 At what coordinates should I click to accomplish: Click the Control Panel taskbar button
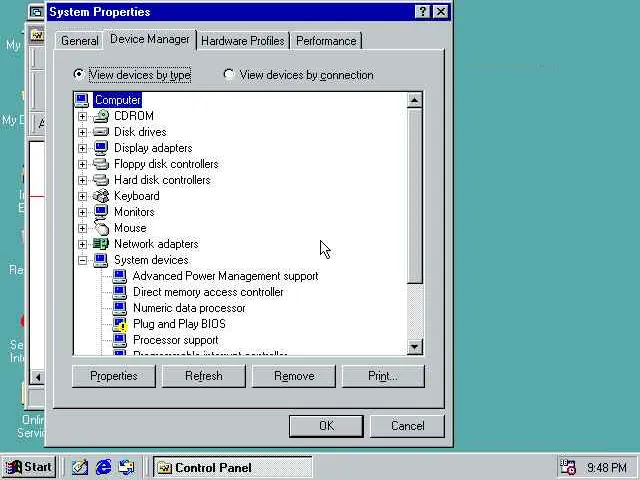coord(233,467)
